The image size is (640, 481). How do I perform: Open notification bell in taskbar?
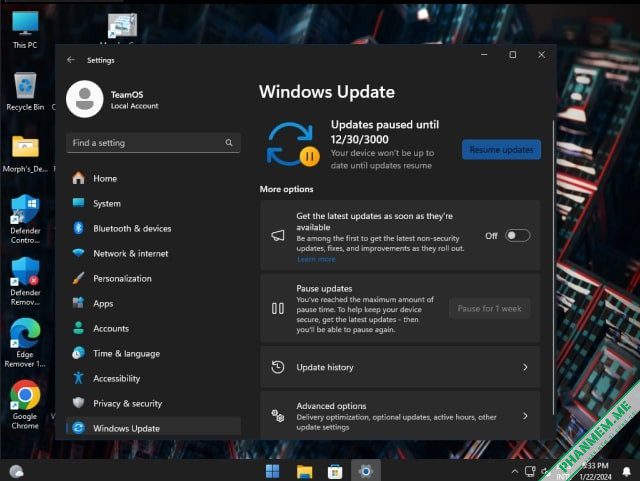[x=627, y=472]
